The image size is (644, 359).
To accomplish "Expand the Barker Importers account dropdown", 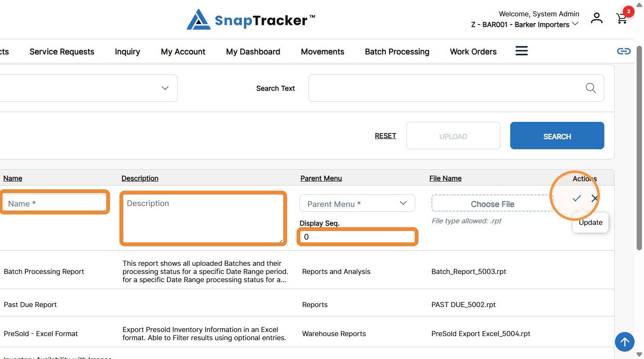I will pos(525,25).
